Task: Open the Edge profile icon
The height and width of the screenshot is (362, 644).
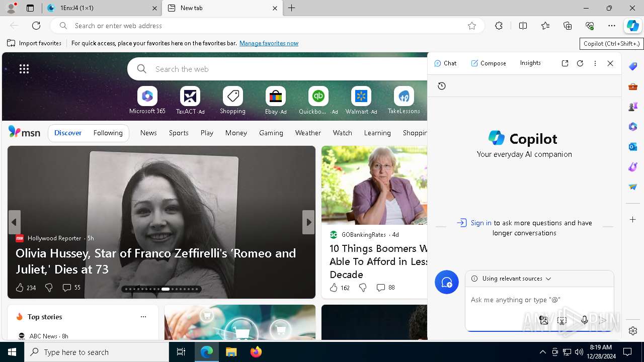Action: click(11, 8)
